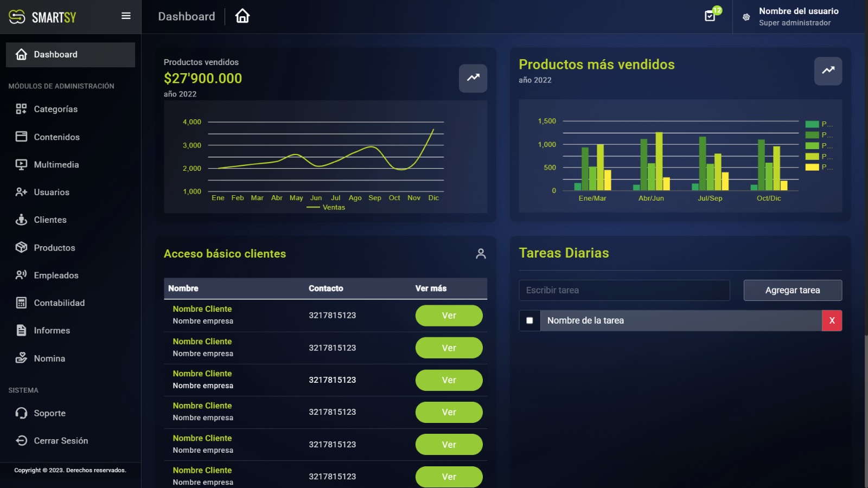Image resolution: width=868 pixels, height=488 pixels.
Task: Open the tasks notification icon with badge
Action: point(710,16)
